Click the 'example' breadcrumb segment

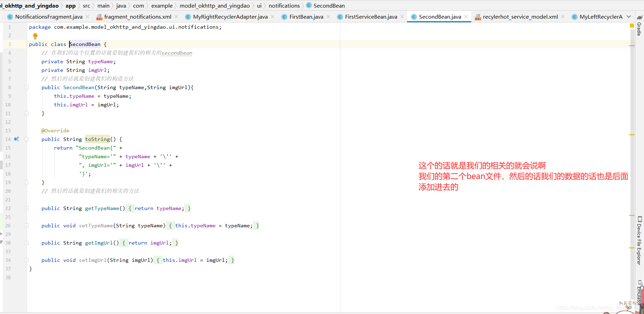tap(162, 6)
